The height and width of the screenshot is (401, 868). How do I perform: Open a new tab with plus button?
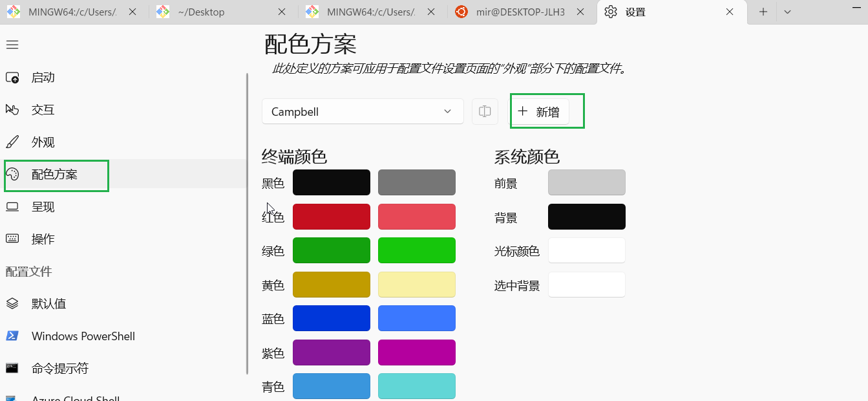[x=763, y=12]
